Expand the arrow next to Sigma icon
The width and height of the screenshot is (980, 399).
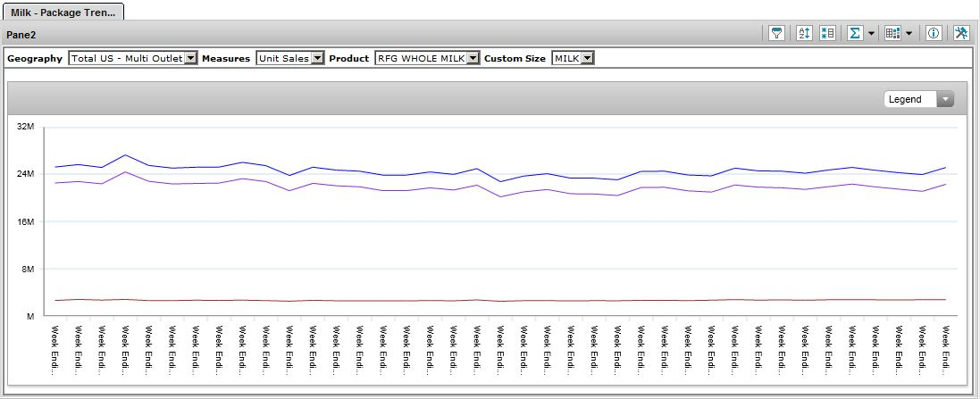871,33
